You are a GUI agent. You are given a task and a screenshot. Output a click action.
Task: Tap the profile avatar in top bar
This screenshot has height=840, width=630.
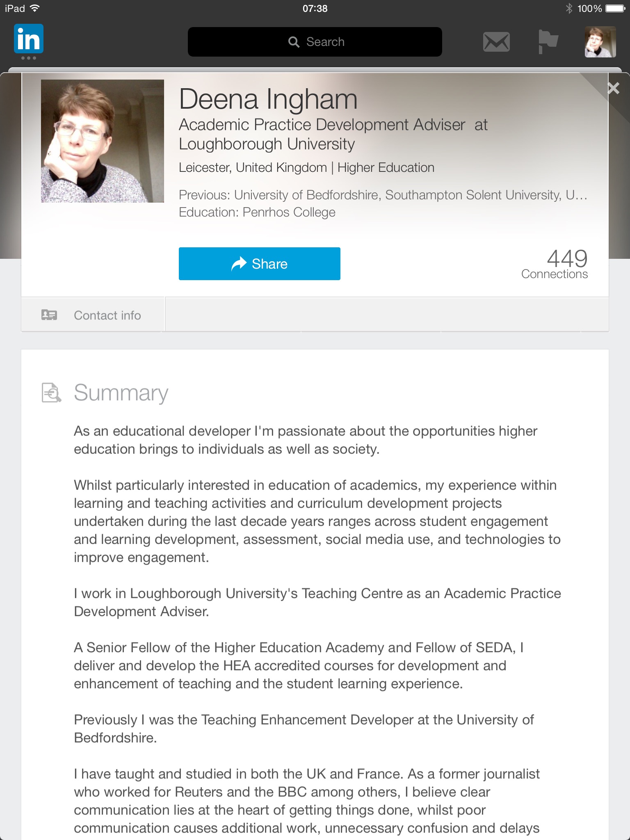[600, 42]
